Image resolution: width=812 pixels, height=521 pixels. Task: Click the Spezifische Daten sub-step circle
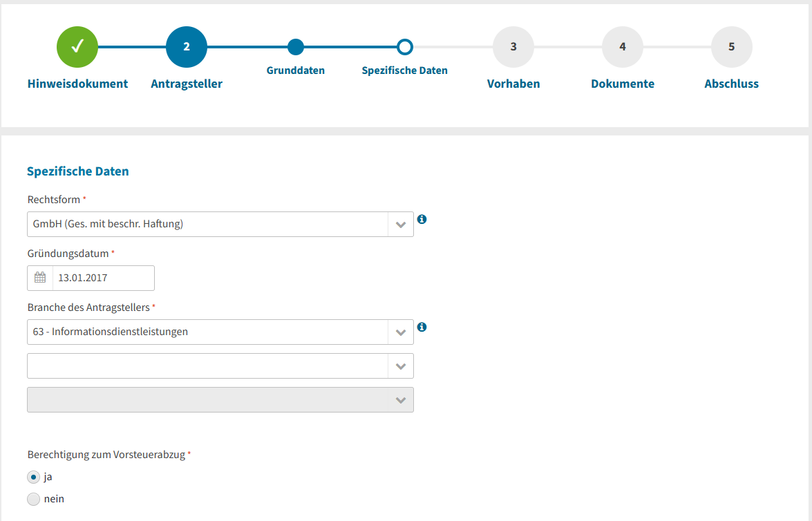coord(405,47)
